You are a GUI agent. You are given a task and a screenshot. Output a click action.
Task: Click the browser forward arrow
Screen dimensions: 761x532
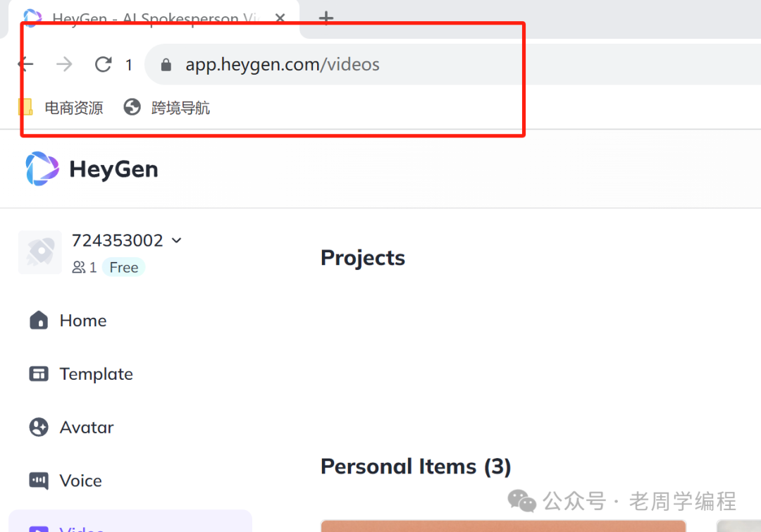(x=64, y=64)
